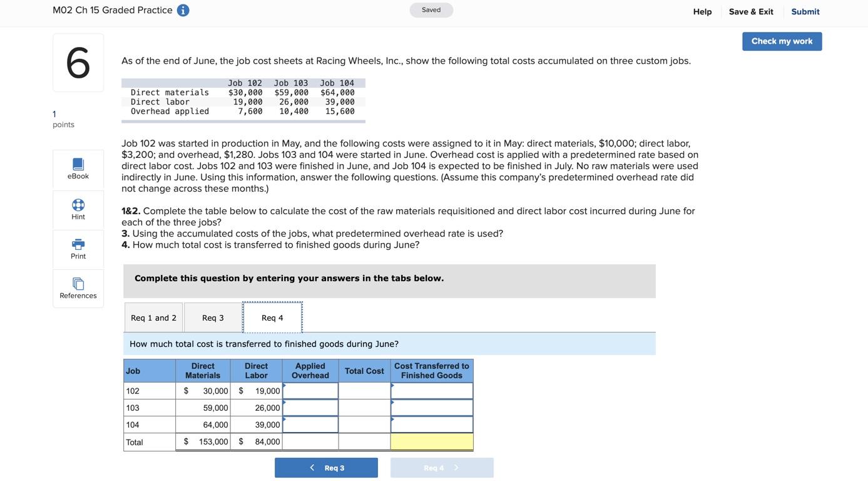Viewport: 868px width, 481px height.
Task: Click the yellow highlighted total cell
Action: pos(431,442)
